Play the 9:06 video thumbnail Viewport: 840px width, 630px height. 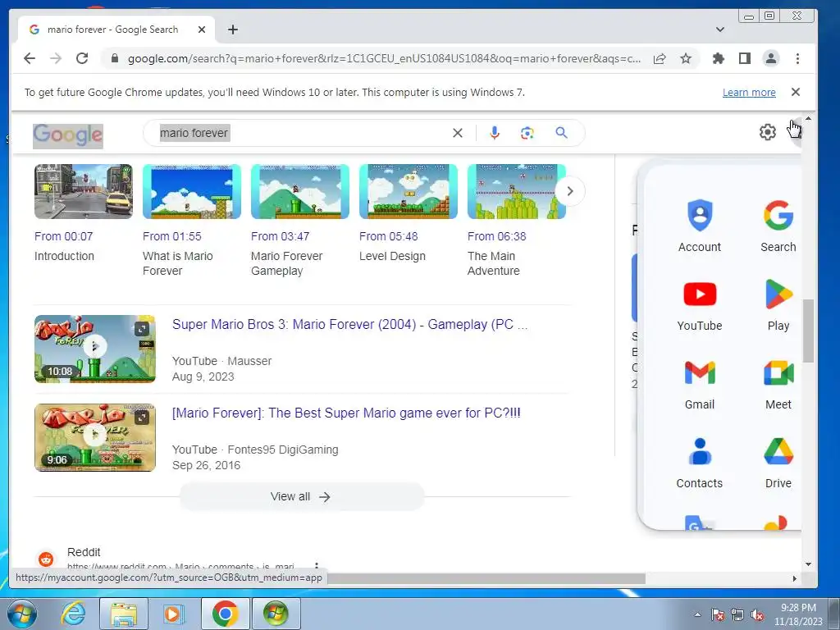95,438
